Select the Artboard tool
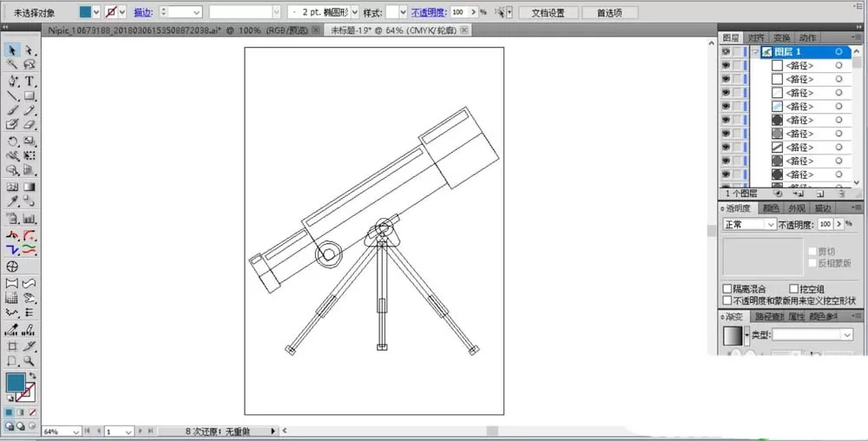Viewport: 868px width, 441px height. click(x=11, y=347)
